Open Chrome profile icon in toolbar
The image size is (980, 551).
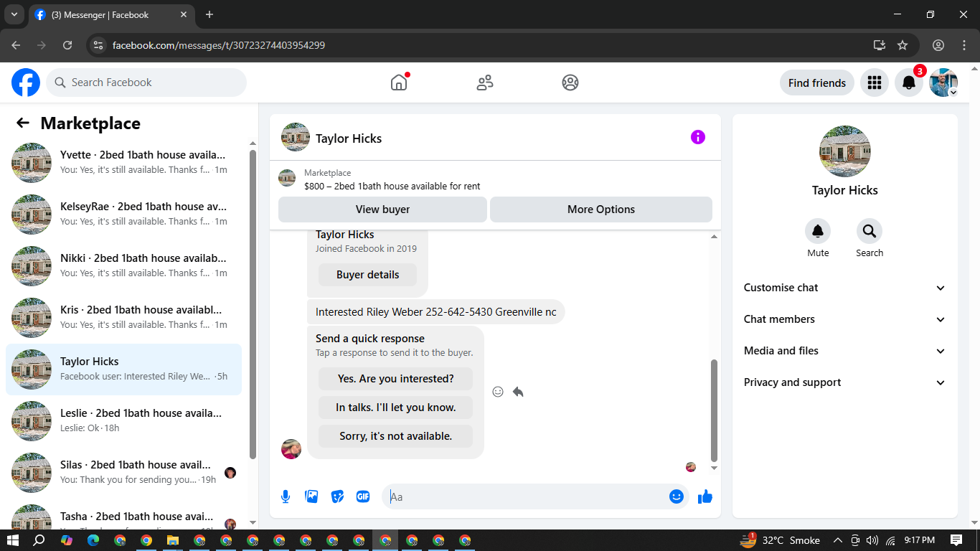(938, 45)
